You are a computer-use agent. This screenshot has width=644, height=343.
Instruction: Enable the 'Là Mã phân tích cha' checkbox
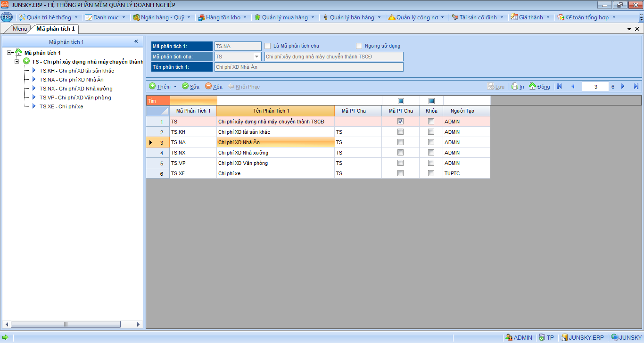(x=268, y=46)
